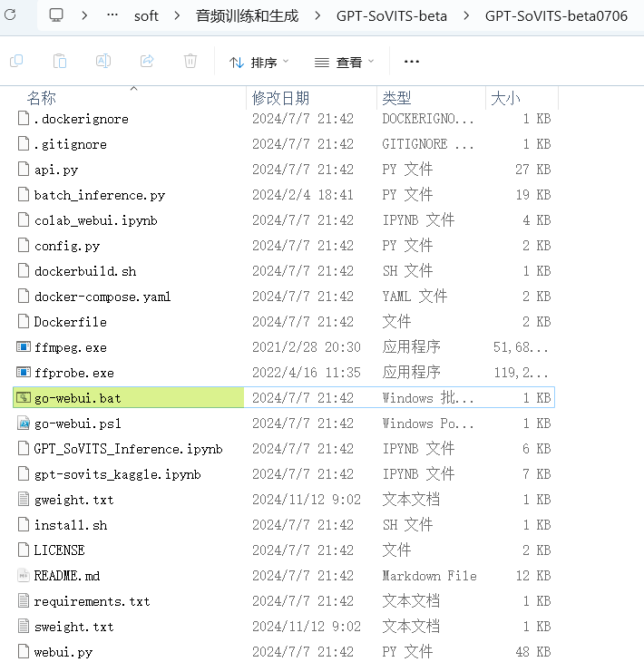Click the This PC monitor icon

[x=56, y=15]
